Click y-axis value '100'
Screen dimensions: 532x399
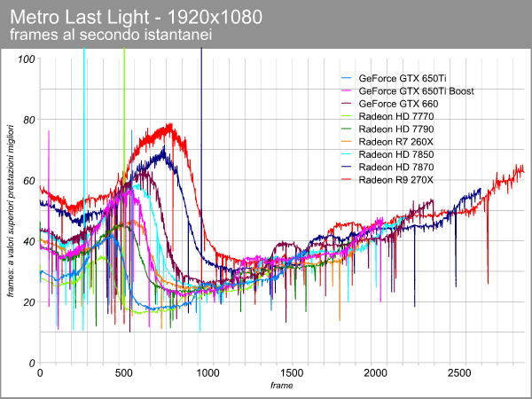click(26, 59)
